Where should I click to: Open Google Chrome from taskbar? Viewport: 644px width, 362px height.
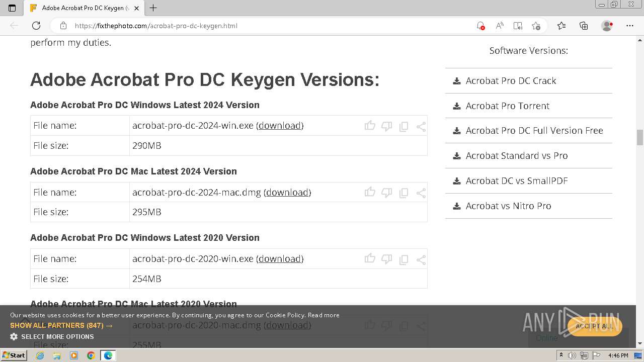pos(91,355)
